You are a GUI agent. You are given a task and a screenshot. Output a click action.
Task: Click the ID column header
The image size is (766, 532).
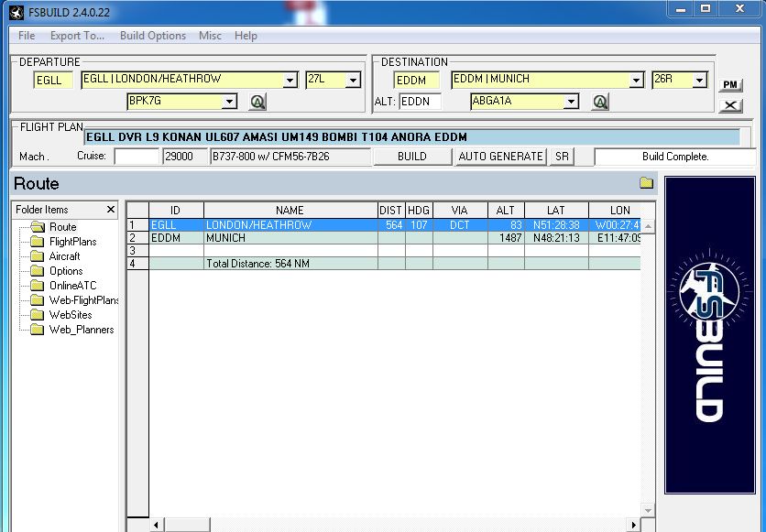(x=176, y=211)
